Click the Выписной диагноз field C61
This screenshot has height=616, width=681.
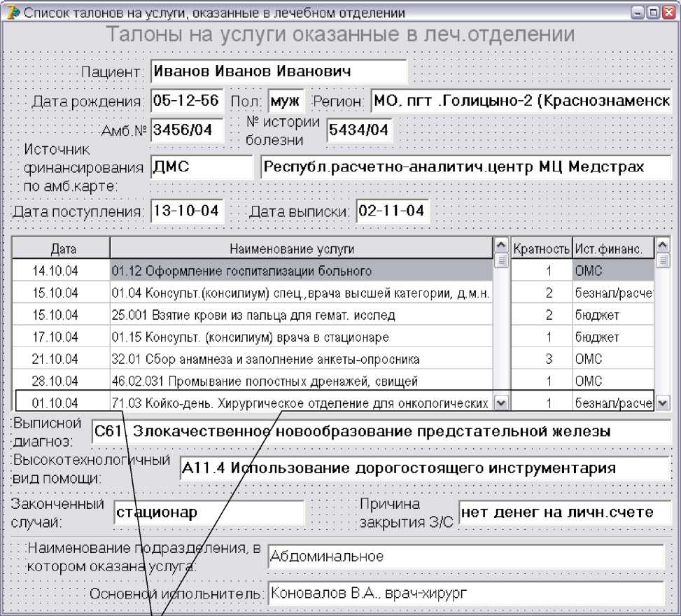click(x=381, y=431)
